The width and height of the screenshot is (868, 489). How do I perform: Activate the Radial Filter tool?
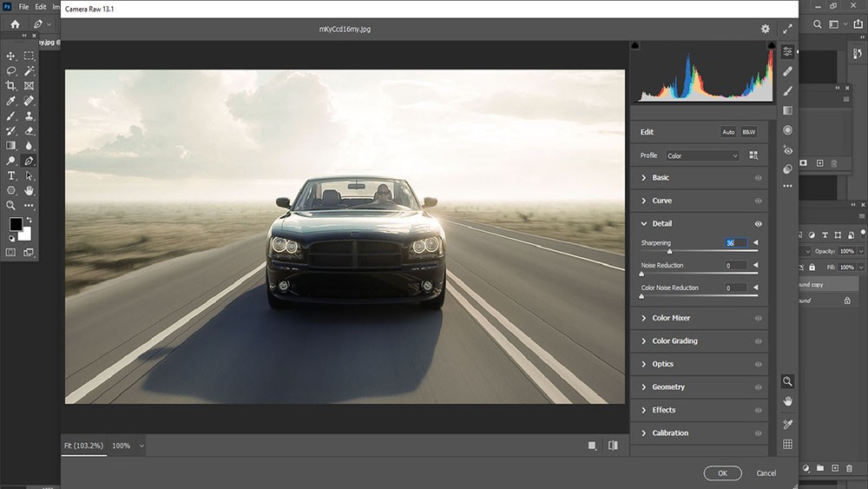[x=787, y=130]
